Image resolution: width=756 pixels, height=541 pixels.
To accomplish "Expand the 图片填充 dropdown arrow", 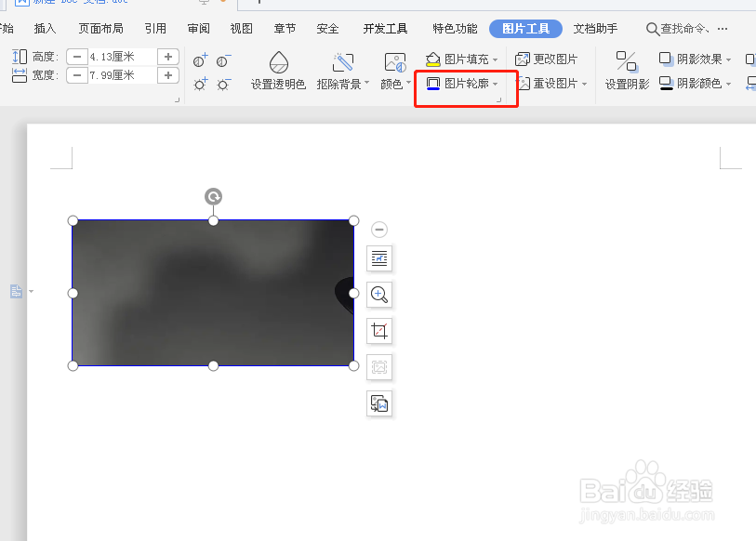I will 495,59.
